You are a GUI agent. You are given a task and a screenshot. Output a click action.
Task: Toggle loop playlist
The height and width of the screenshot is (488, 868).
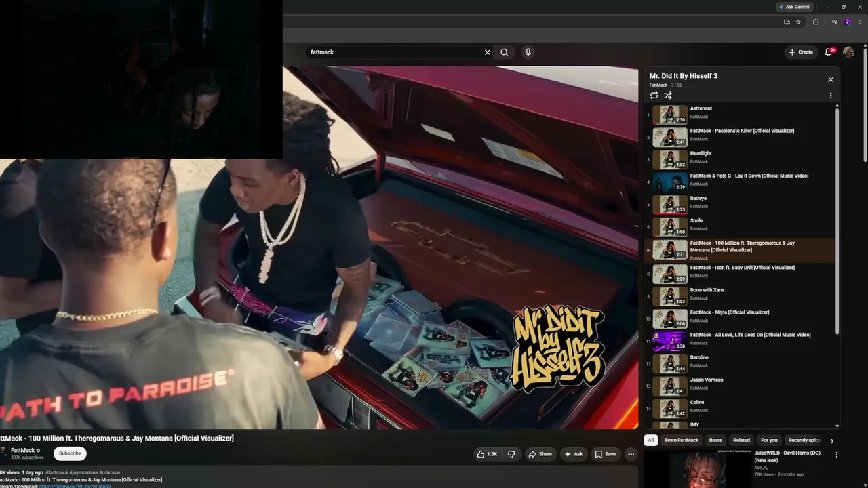click(x=654, y=96)
